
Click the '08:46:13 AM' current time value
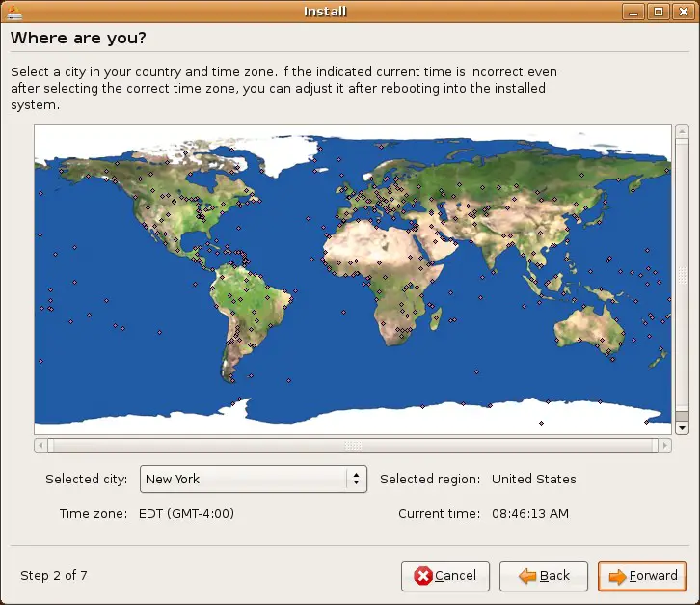(530, 514)
